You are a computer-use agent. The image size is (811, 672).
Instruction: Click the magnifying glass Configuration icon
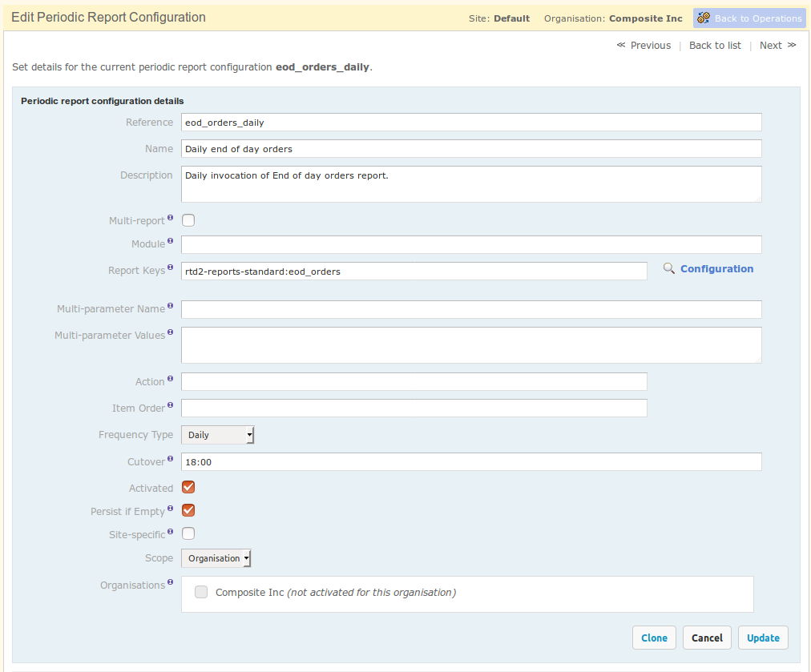[x=669, y=268]
